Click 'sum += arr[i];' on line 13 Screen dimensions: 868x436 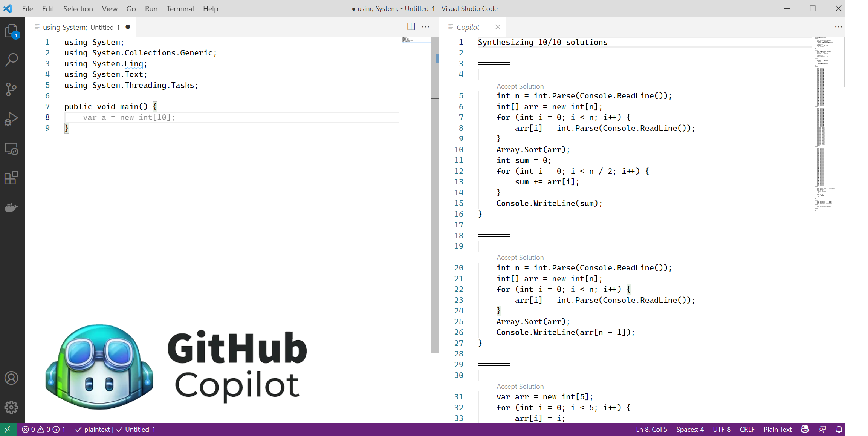(x=547, y=182)
